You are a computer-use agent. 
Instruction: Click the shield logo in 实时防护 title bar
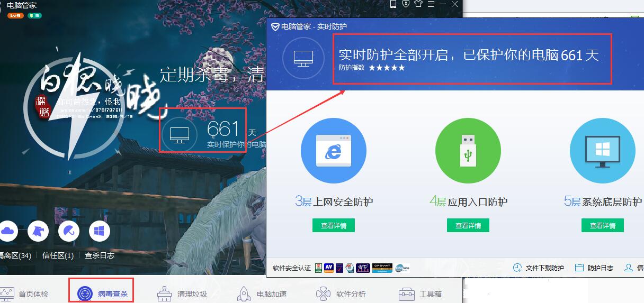(275, 26)
